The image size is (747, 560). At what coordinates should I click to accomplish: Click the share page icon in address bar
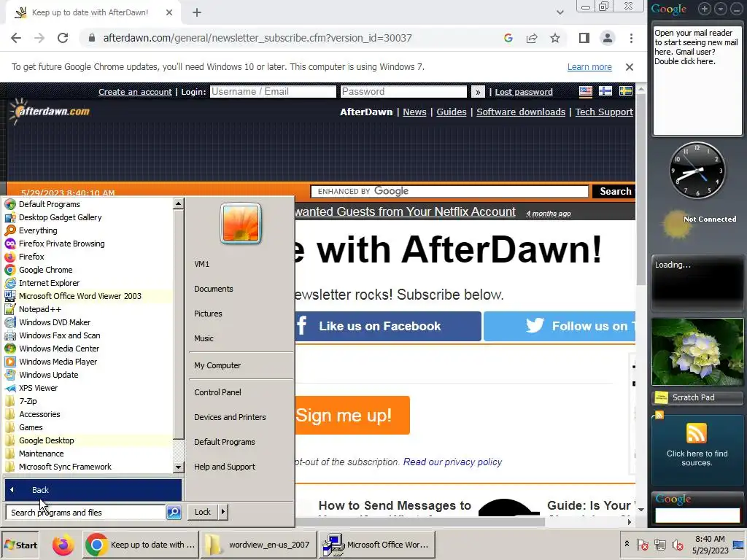pos(532,38)
